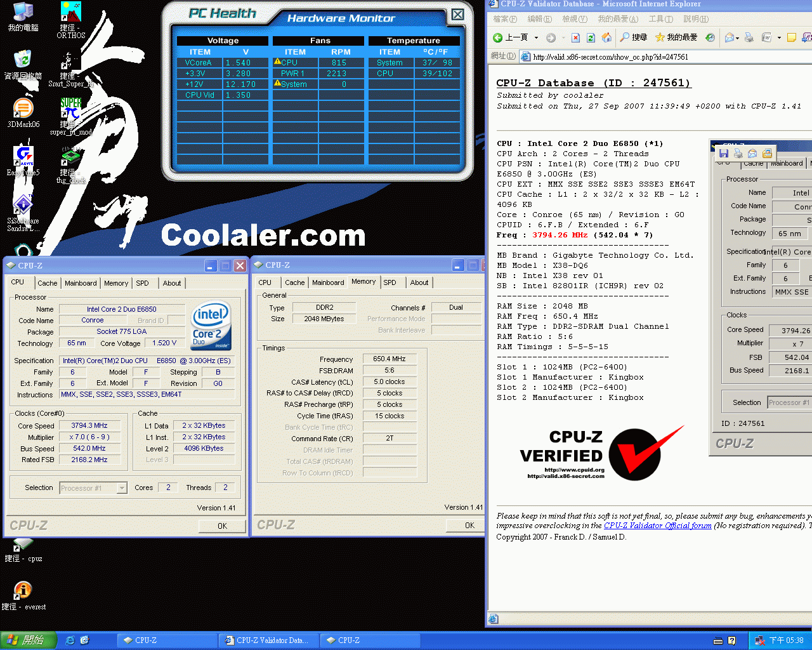
Task: Click the IE Print toolbar icon
Action: pos(749,38)
